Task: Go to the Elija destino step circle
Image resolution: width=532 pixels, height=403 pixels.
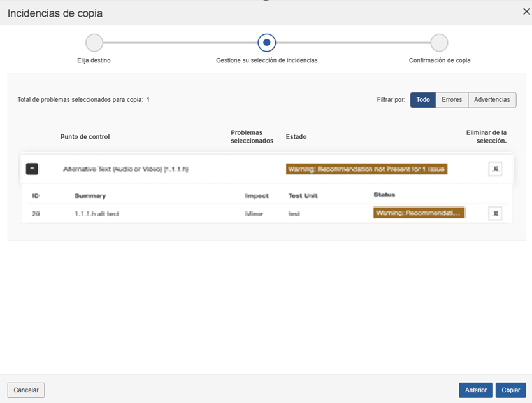Action: click(x=94, y=43)
